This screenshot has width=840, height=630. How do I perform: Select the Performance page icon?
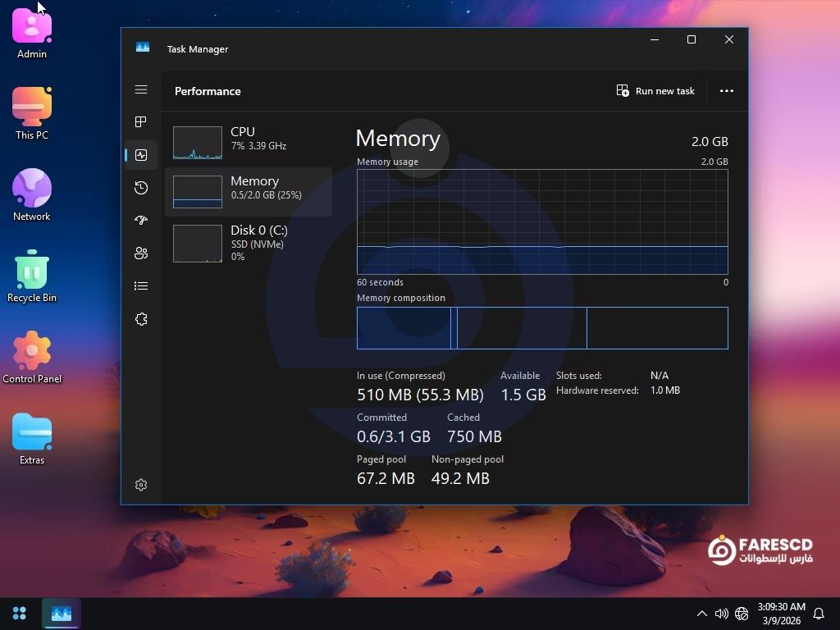(x=141, y=155)
